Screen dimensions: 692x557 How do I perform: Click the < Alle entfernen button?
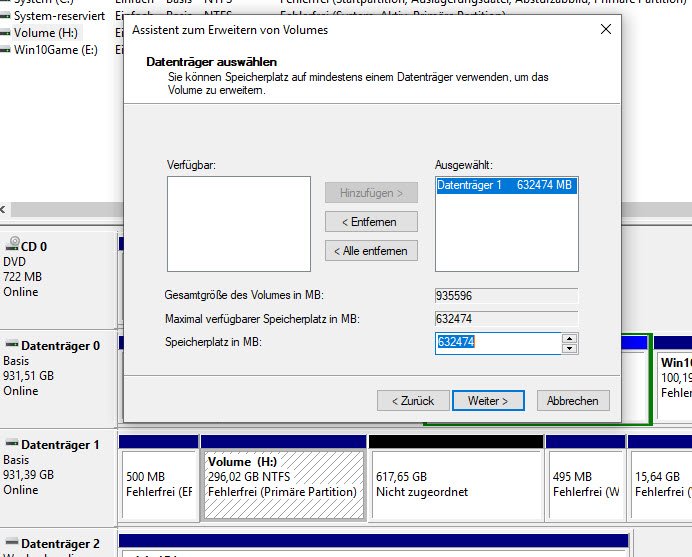[371, 251]
